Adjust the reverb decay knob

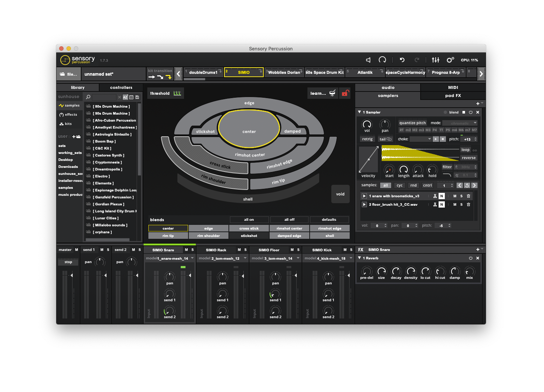[x=396, y=271]
